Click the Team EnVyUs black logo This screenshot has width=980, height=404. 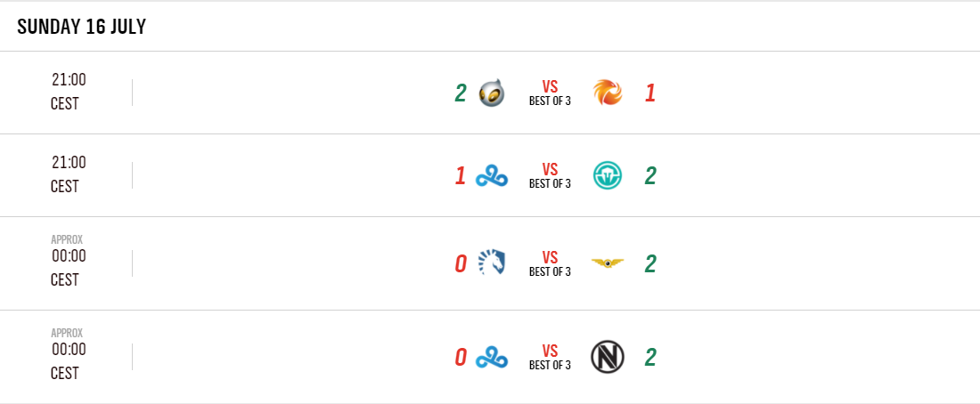pos(608,357)
